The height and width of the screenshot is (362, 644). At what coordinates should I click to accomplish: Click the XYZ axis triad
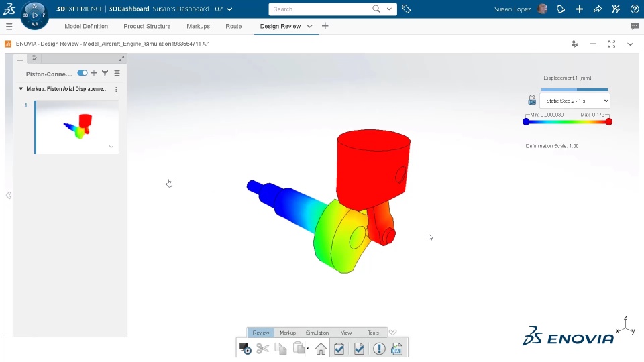[625, 326]
